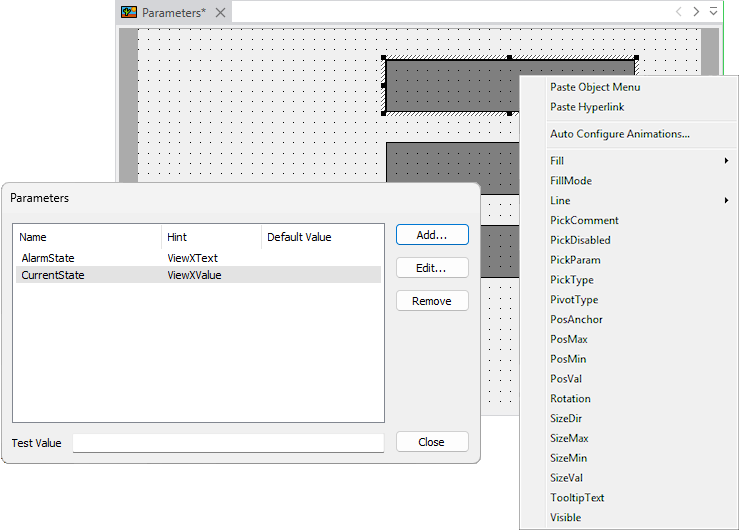
Task: Click the Add... button
Action: 432,235
